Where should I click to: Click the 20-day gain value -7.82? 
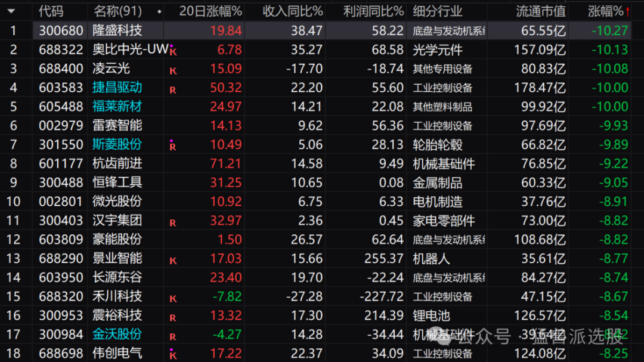pyautogui.click(x=228, y=296)
